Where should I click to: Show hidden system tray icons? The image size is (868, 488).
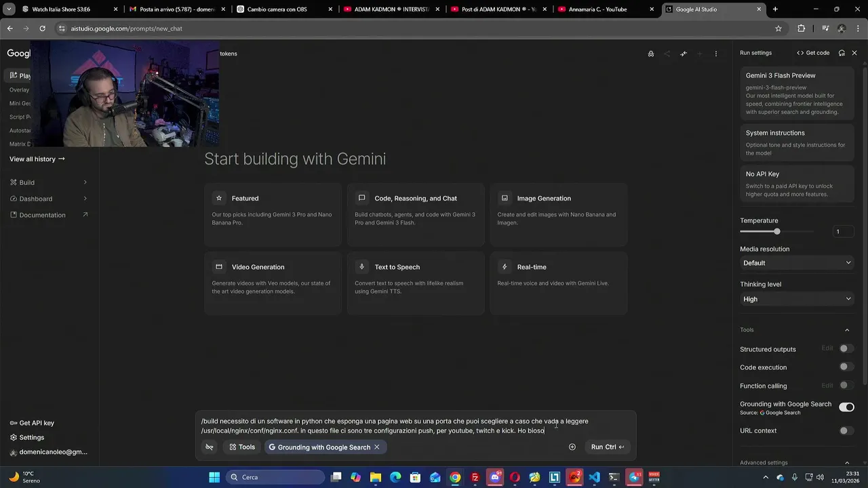point(767,477)
